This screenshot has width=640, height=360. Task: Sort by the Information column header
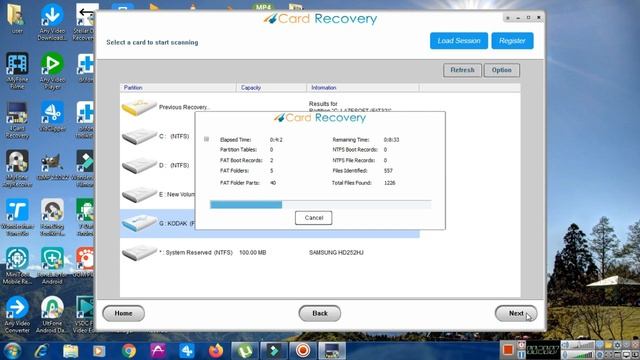363,88
